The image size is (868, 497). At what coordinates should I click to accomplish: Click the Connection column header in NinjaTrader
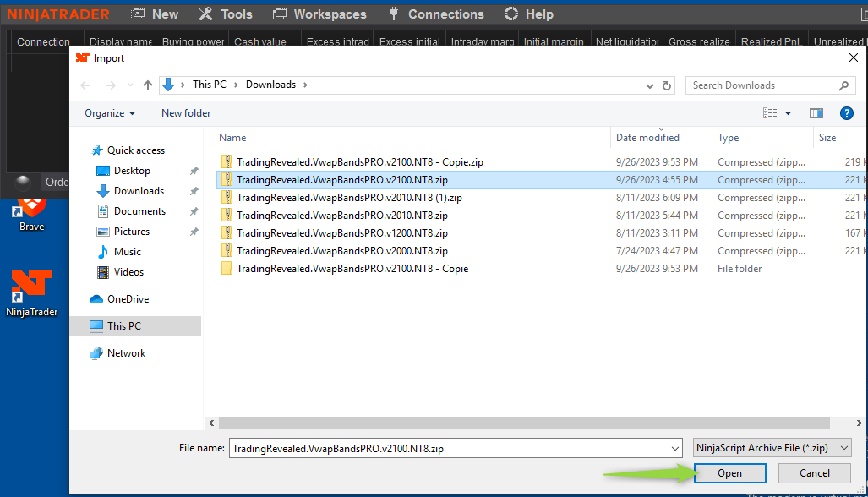43,41
